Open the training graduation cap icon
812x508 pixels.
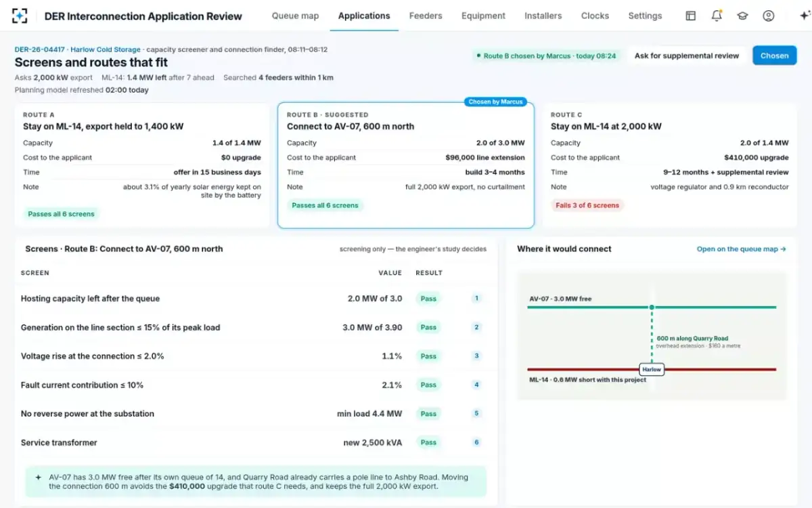pyautogui.click(x=742, y=16)
